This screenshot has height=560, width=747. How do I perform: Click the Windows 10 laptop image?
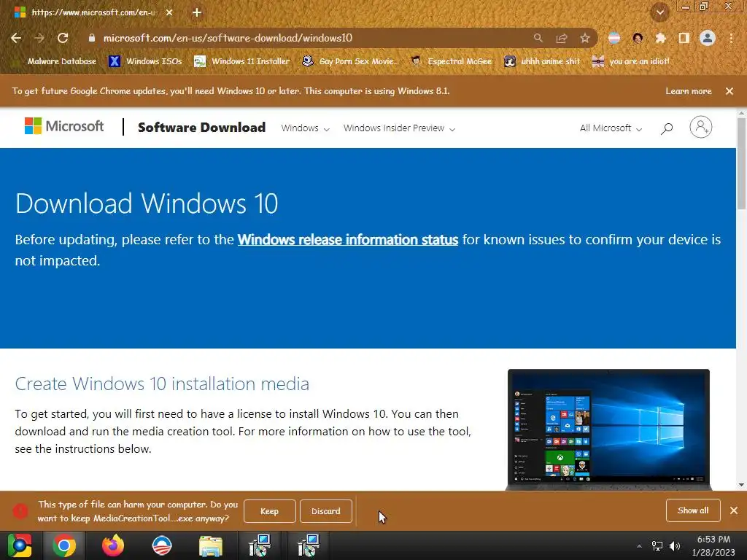tap(609, 429)
